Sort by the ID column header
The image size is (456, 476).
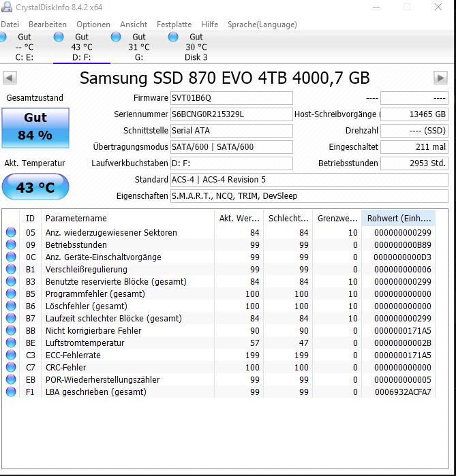point(31,219)
